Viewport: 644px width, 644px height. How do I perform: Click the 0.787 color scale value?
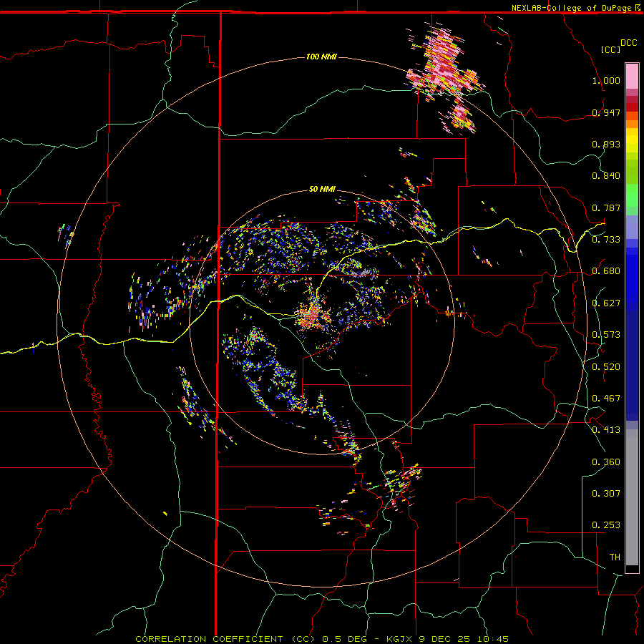(606, 208)
